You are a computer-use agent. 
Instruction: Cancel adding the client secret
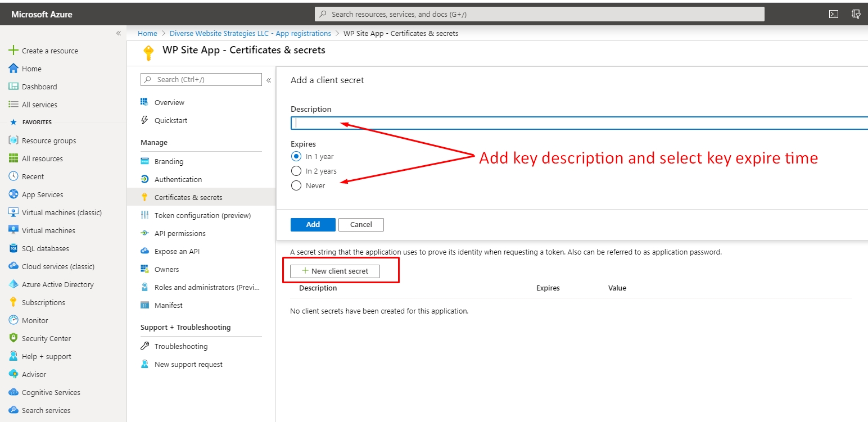[x=361, y=225]
